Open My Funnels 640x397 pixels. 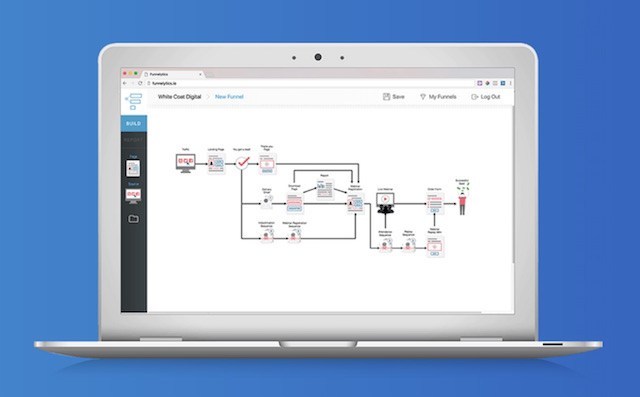tap(438, 97)
